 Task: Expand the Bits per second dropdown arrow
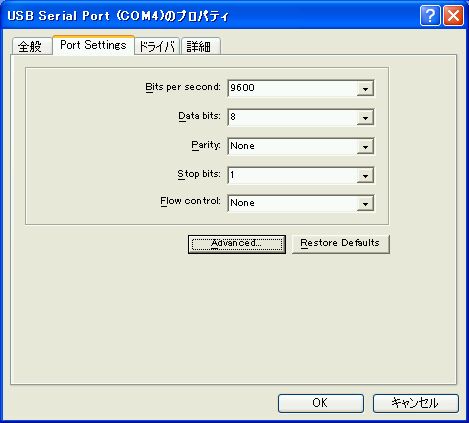tap(365, 88)
